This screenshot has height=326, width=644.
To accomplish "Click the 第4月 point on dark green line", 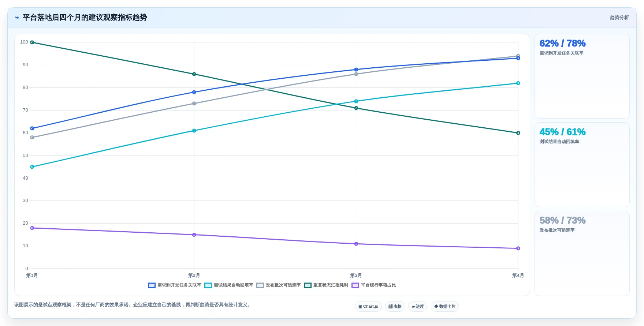I will click(x=518, y=133).
